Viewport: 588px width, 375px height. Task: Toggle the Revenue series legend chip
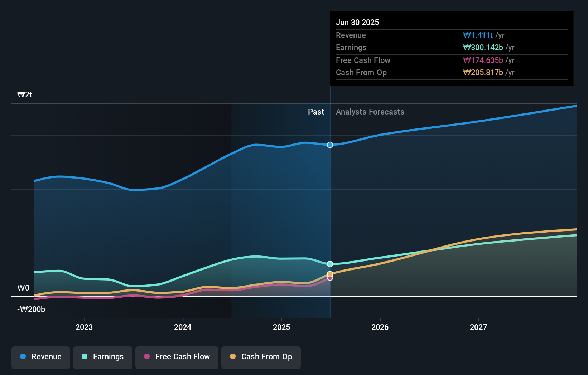[x=40, y=357]
